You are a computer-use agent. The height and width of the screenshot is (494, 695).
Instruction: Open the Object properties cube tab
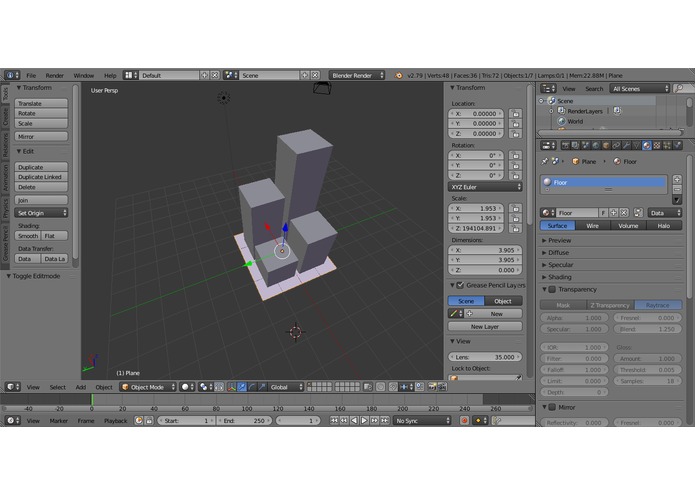[606, 145]
